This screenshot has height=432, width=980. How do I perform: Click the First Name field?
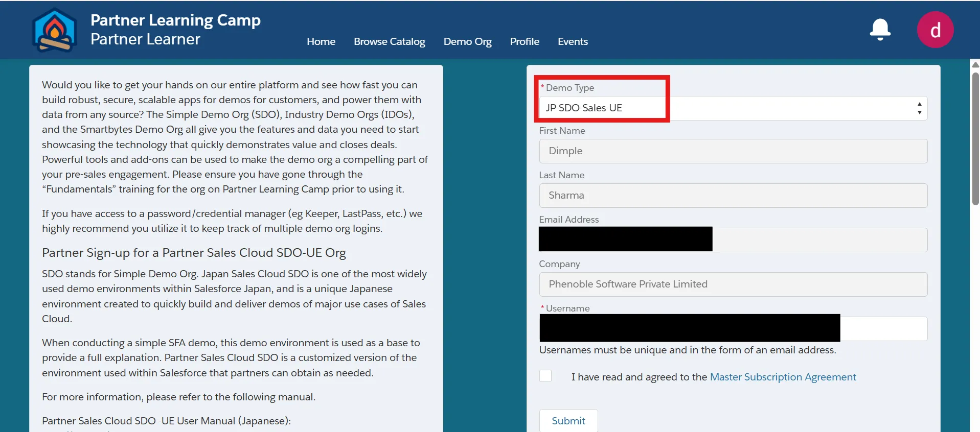coord(733,151)
